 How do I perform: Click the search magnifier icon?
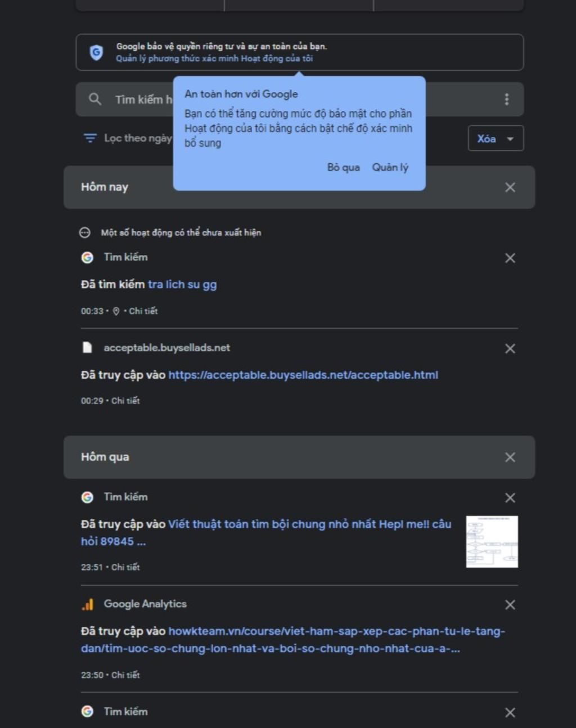point(95,99)
